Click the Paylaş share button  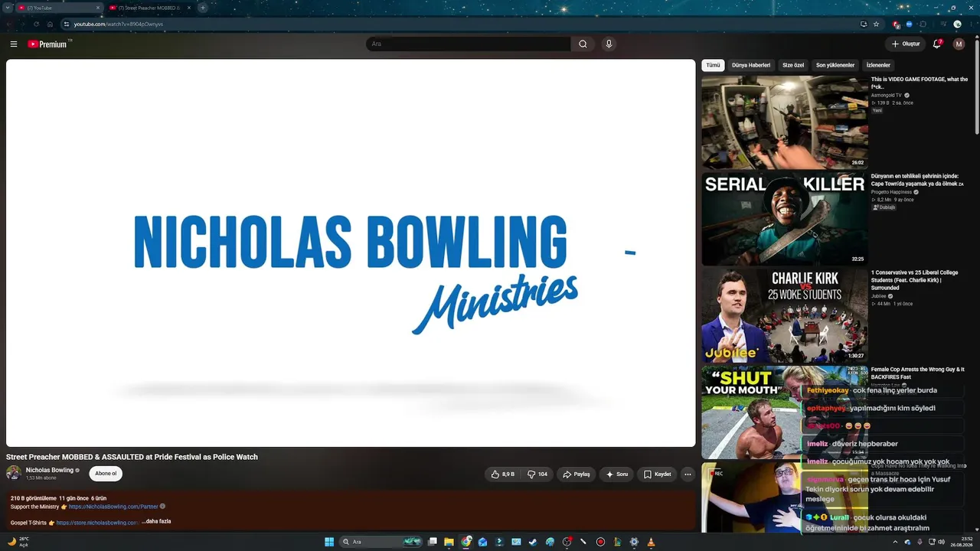point(576,474)
